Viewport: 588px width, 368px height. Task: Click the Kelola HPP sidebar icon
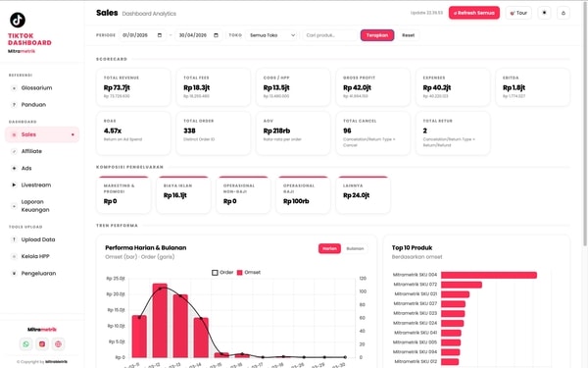14,256
